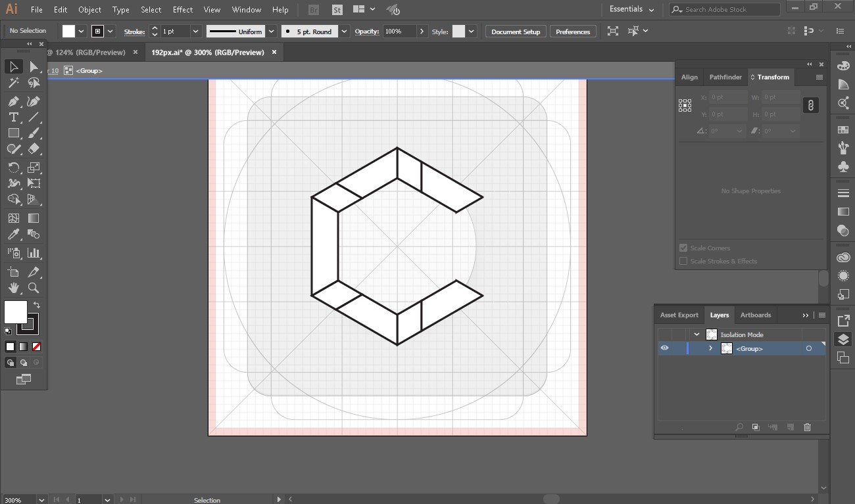
Task: Pick the Magic Wand tool
Action: click(13, 83)
